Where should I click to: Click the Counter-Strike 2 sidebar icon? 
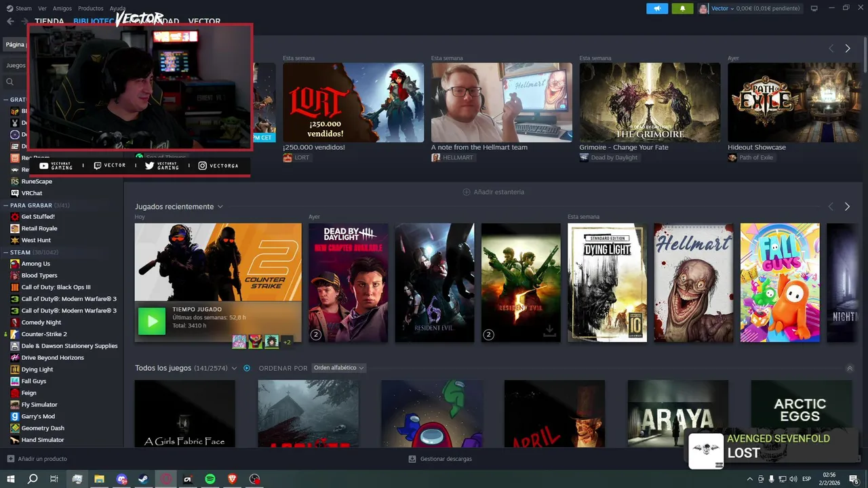[x=15, y=334]
